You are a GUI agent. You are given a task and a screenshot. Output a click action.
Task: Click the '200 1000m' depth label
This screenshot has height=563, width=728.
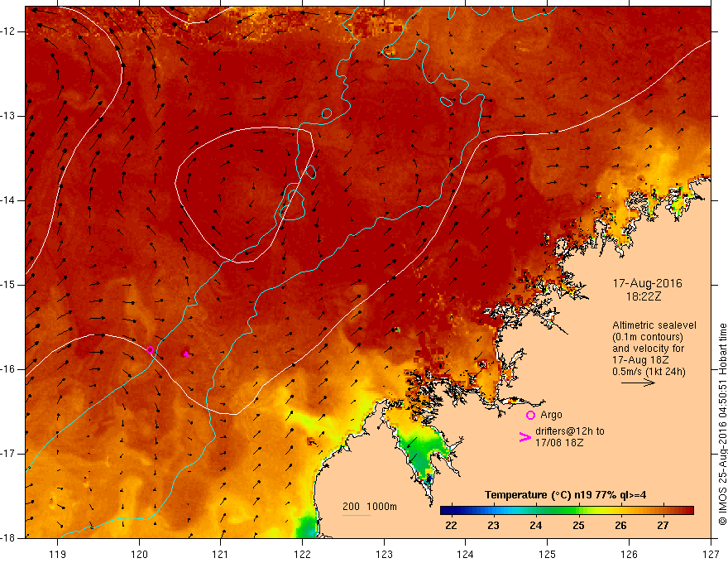(370, 507)
